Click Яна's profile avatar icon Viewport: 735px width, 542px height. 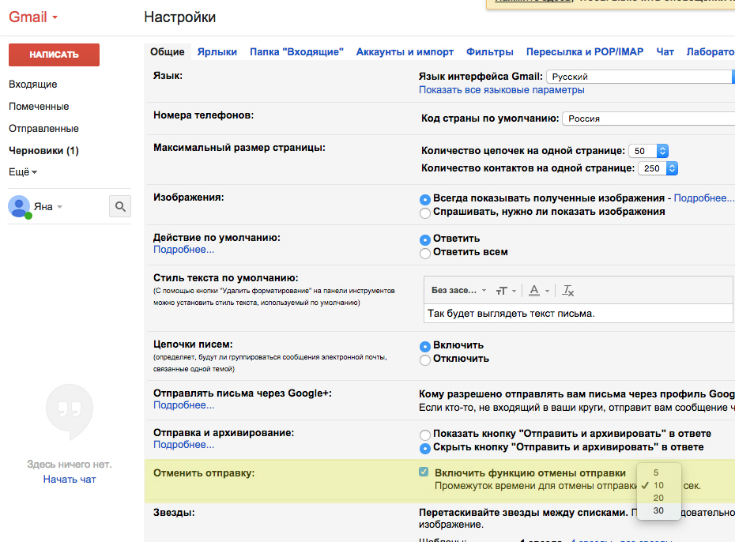tap(19, 207)
